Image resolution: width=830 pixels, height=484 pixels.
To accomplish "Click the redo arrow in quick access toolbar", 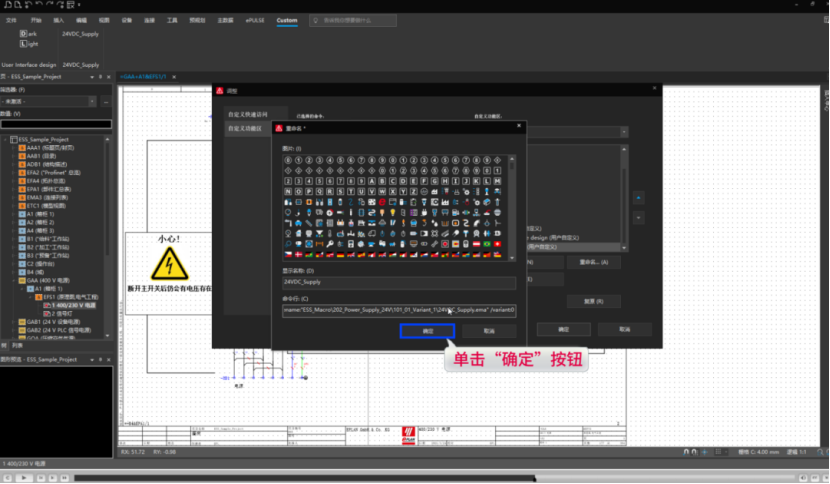I will (x=50, y=5).
